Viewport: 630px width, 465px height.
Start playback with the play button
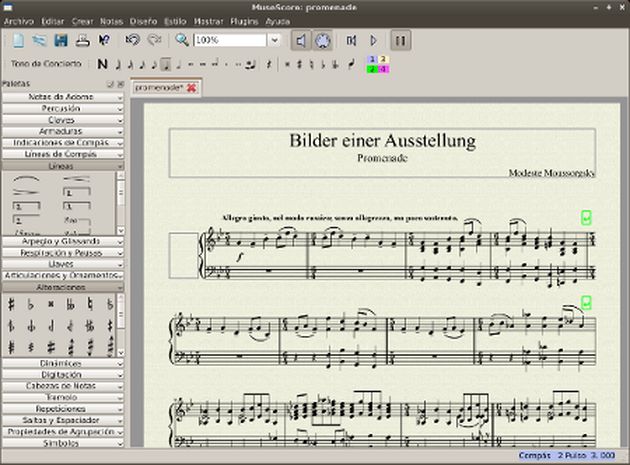pos(373,40)
